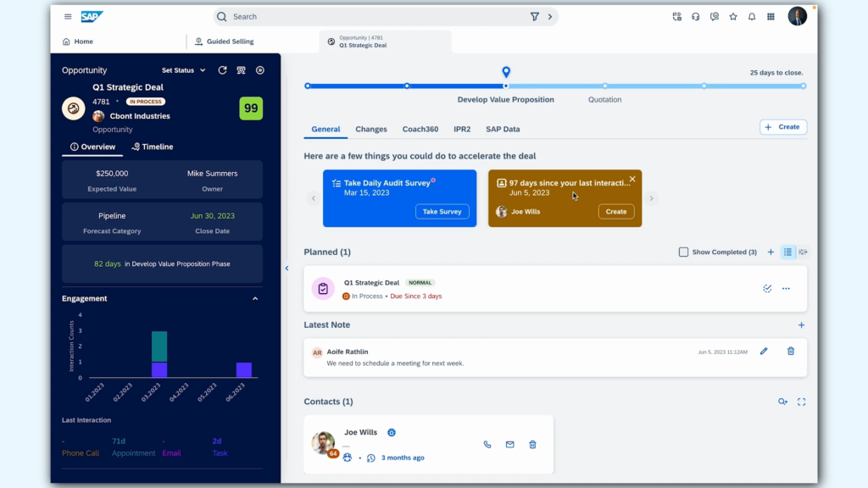
Task: Click the refresh icon in Opportunity header
Action: 222,70
